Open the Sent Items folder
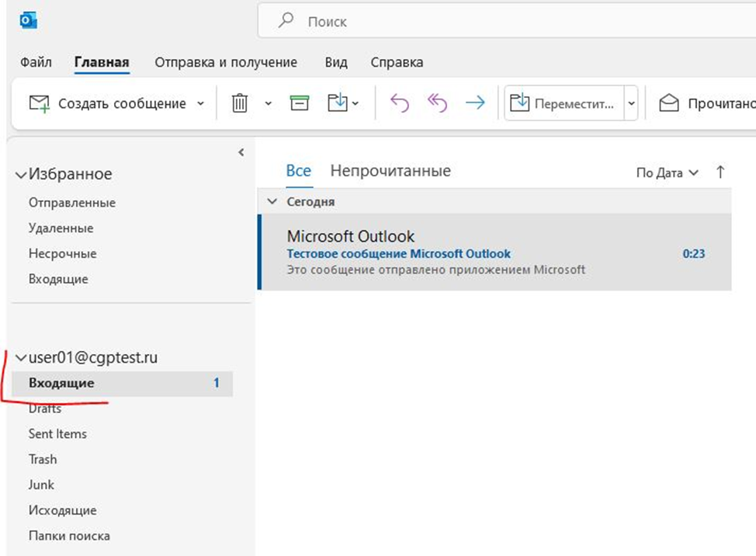Screen dimensions: 756x556 [x=57, y=434]
